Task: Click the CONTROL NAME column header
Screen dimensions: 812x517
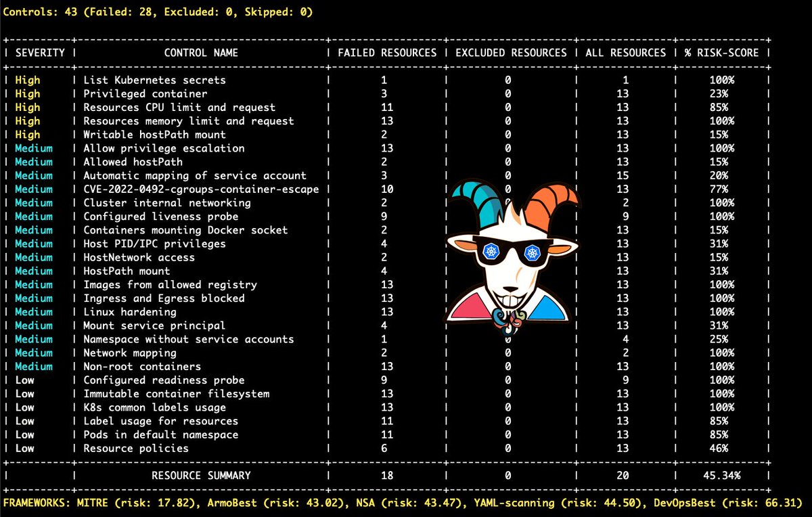Action: pos(202,53)
